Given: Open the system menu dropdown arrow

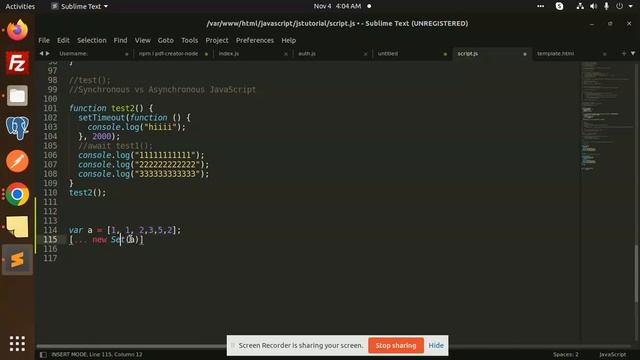Looking at the screenshot, I should (x=631, y=6).
